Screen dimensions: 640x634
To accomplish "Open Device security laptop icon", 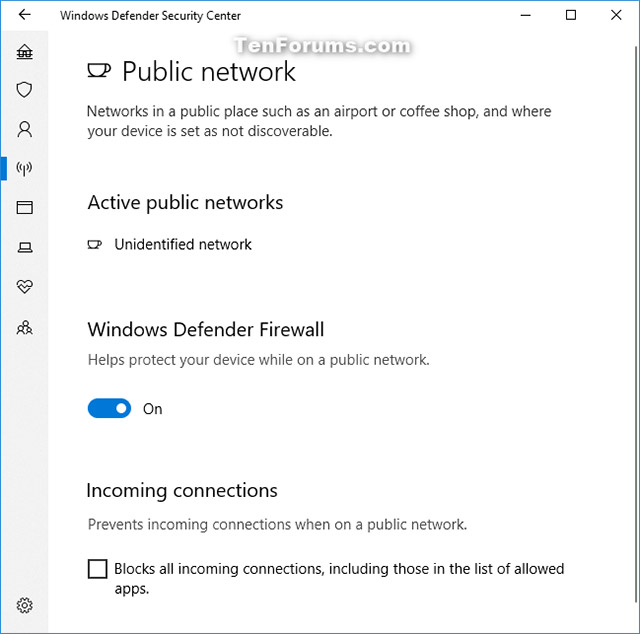I will point(24,247).
